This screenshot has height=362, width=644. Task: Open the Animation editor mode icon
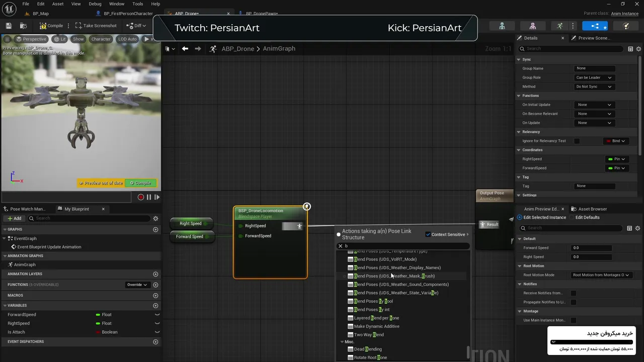tap(560, 26)
